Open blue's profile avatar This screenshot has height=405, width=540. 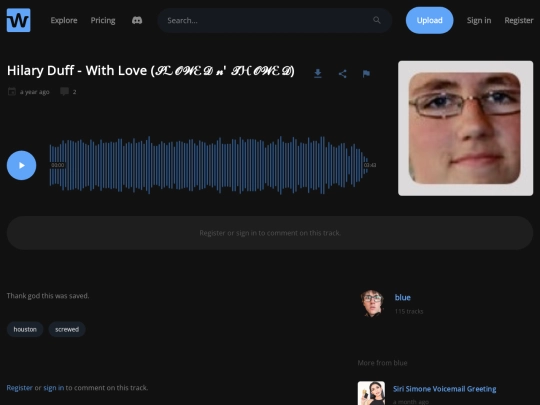click(x=371, y=303)
